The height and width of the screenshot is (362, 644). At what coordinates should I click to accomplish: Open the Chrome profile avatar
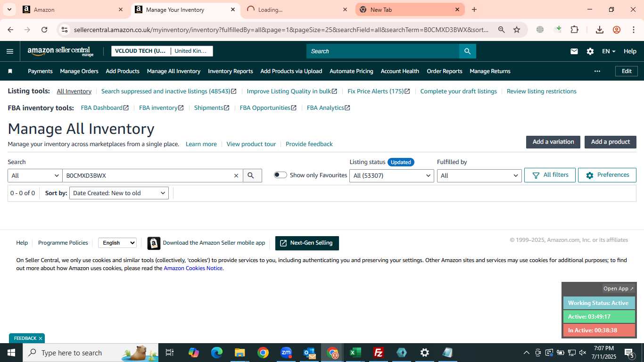coord(617,30)
